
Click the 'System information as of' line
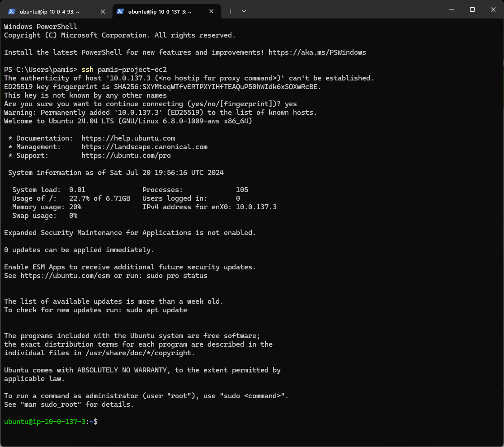click(116, 173)
